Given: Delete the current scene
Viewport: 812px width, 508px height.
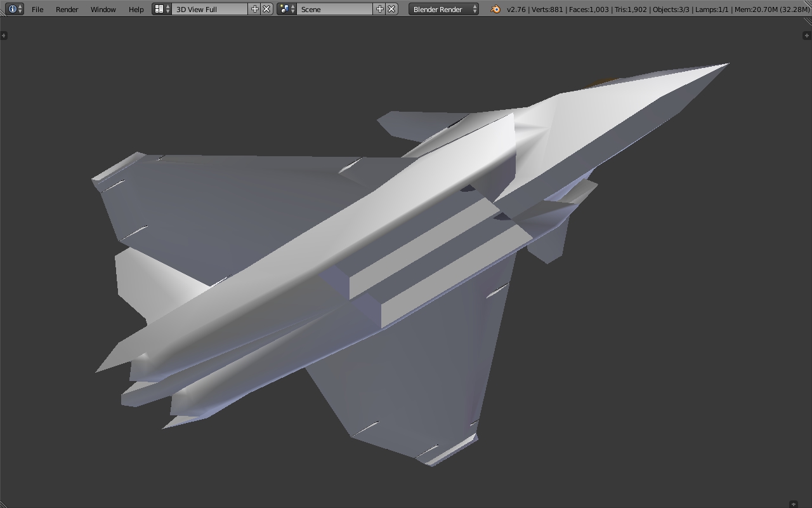Looking at the screenshot, I should click(x=391, y=9).
